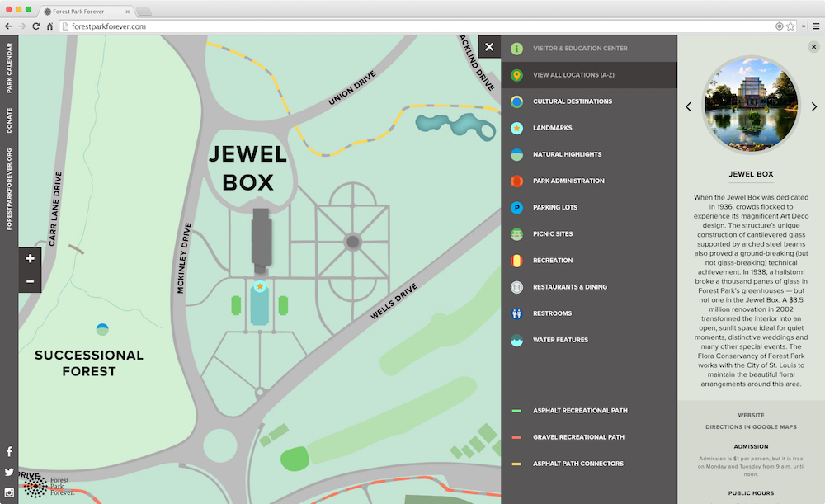Click the Gravel Recreational Path red swatch
Screen dimensions: 825x504
(x=516, y=437)
